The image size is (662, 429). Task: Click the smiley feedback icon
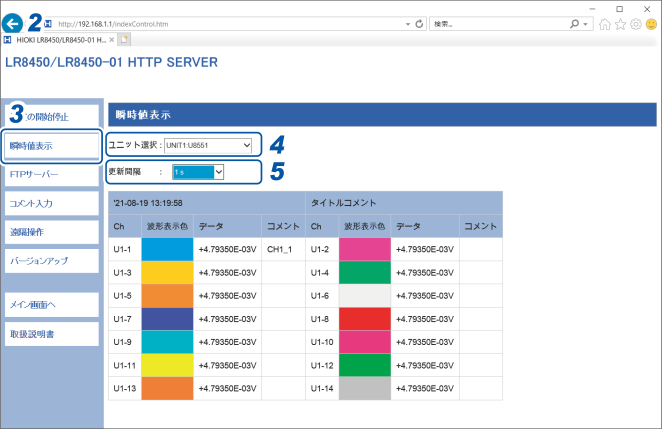(651, 24)
